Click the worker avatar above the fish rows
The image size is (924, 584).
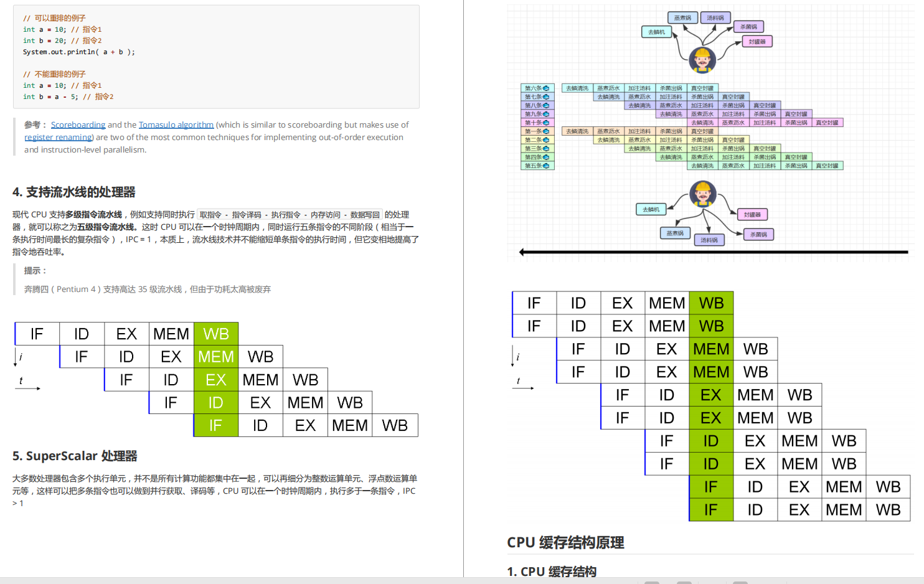pos(702,60)
